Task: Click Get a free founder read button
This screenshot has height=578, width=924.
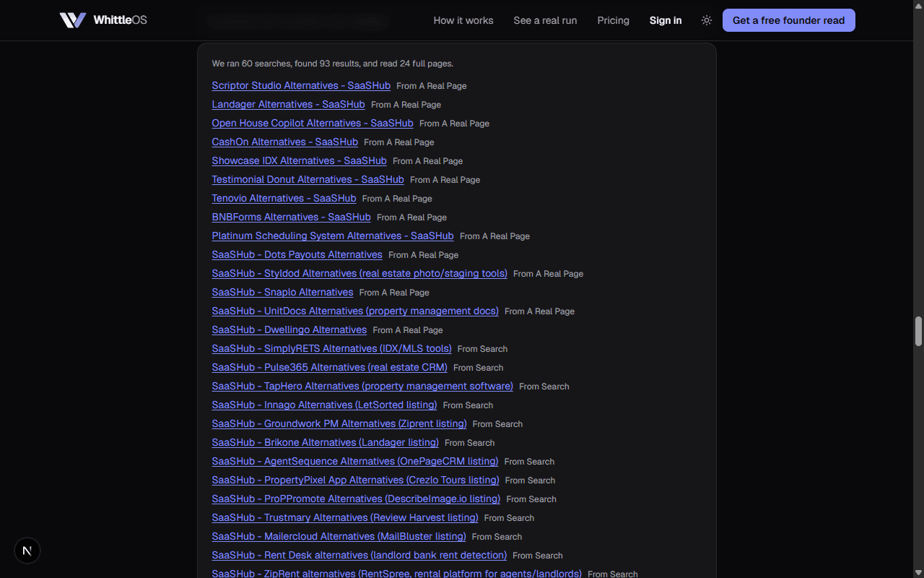Action: [x=788, y=20]
